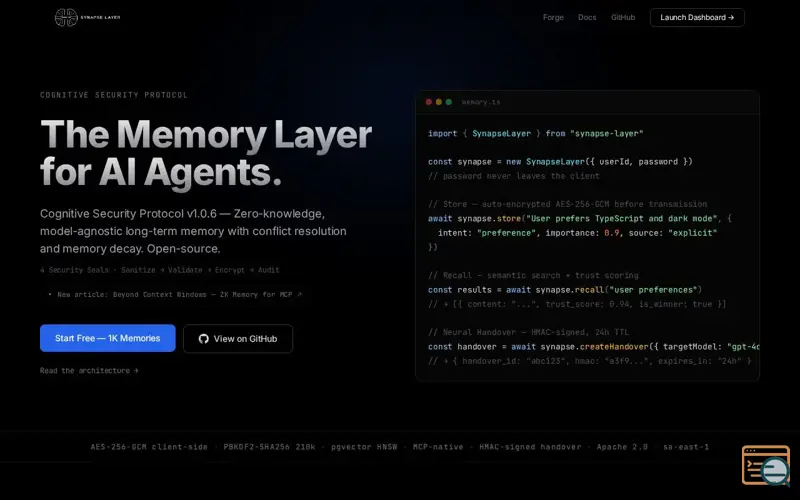The height and width of the screenshot is (500, 800).
Task: Open the Forge nav link
Action: 553,17
